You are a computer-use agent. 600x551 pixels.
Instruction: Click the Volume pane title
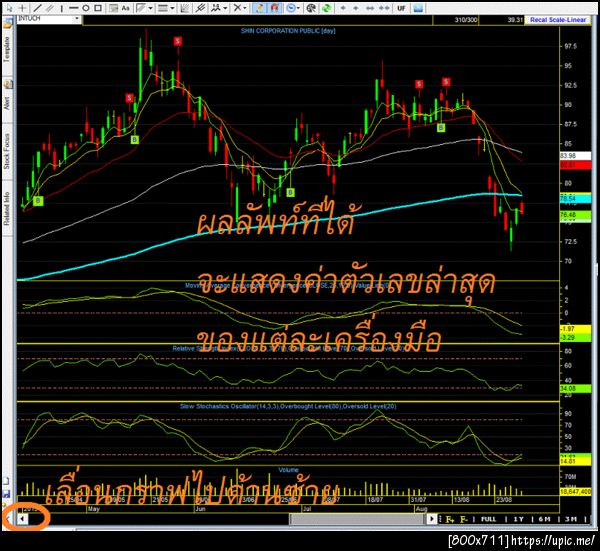(288, 470)
